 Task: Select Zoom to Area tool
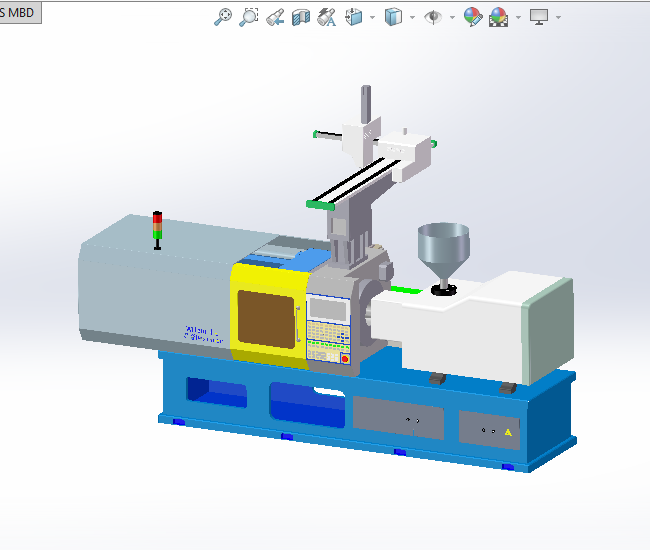pyautogui.click(x=249, y=17)
